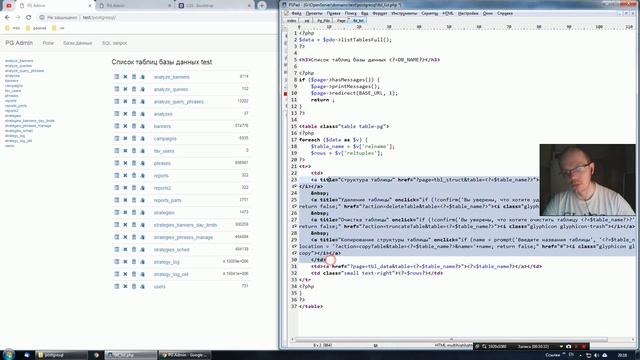Open Настройки menu in PSPad
Viewport: 640px width, 360px height.
(468, 13)
